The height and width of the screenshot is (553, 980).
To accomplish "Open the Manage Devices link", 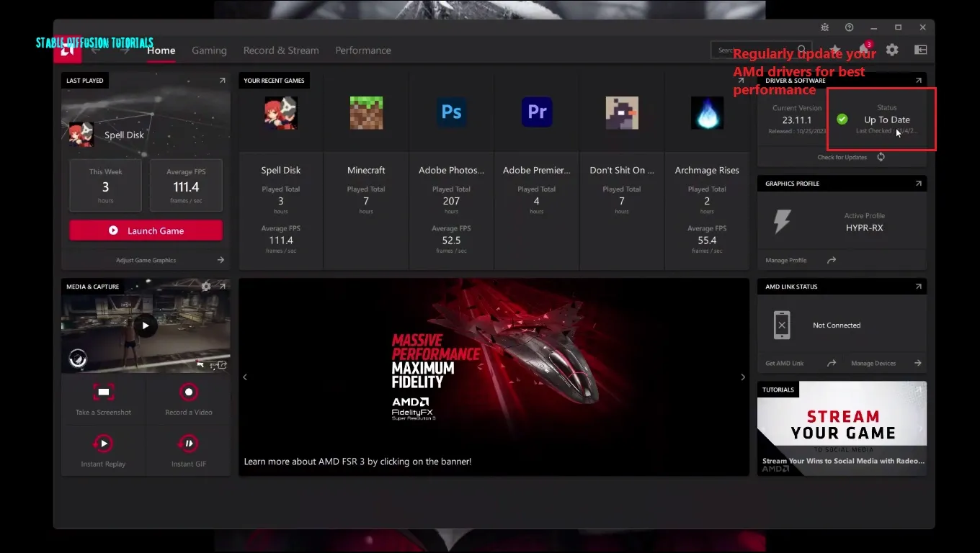I will [873, 363].
